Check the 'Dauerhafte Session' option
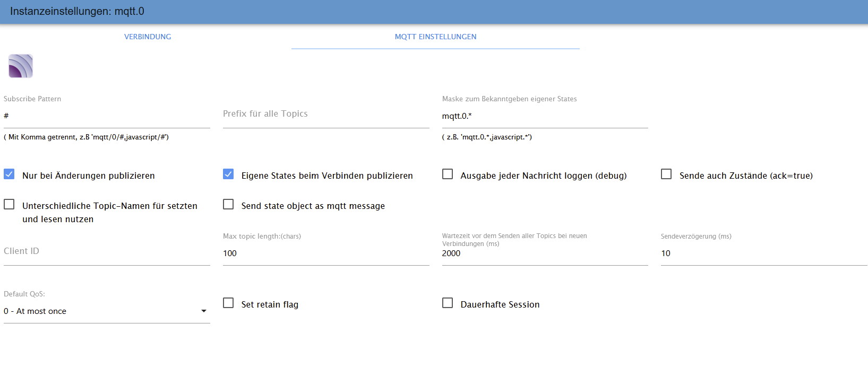Viewport: 868px width, 368px height. (448, 303)
